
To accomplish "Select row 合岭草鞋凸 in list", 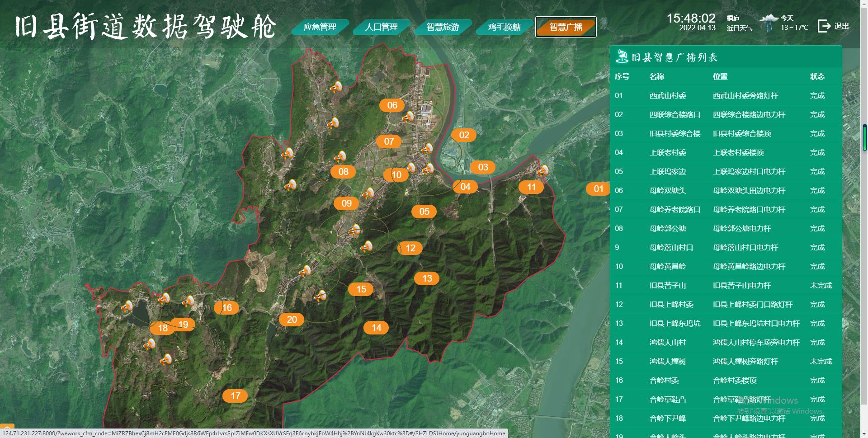I will [726, 400].
